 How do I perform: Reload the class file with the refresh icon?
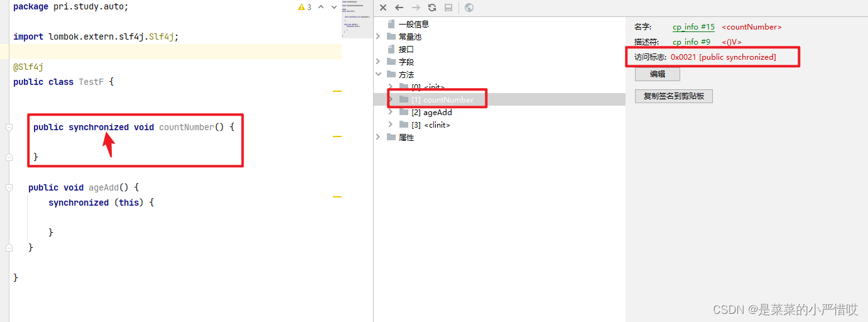(432, 8)
